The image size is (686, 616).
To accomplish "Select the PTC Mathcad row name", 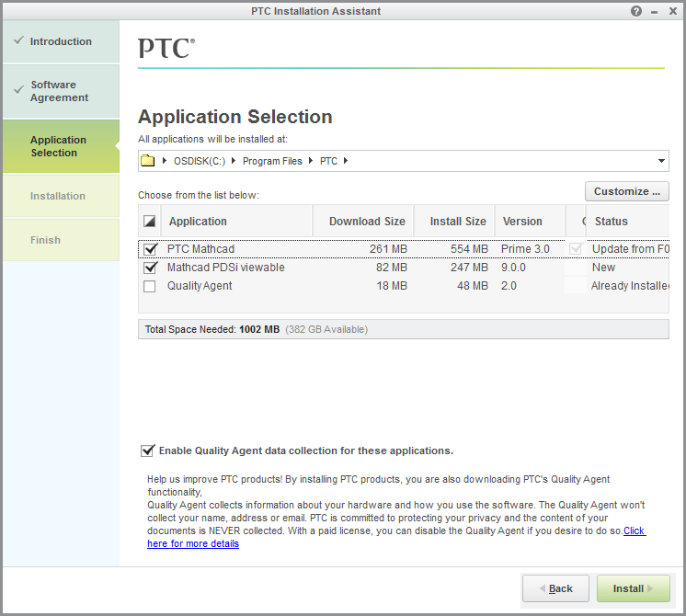I will (200, 249).
